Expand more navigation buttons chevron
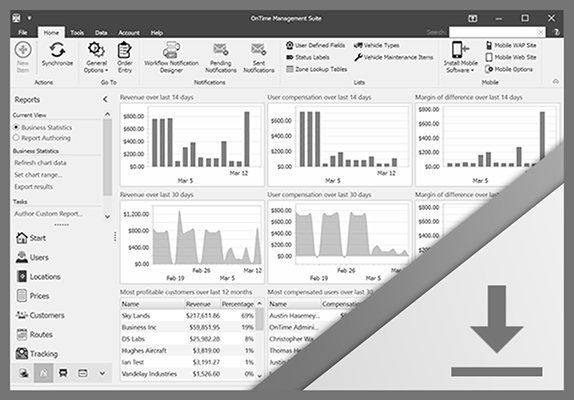Viewport: 574px width, 400px height. tap(102, 373)
